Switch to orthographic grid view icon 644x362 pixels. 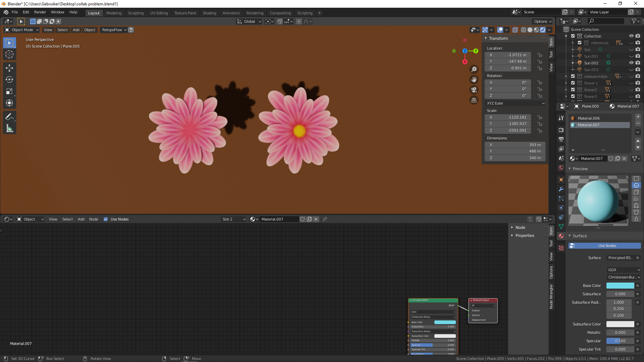click(474, 100)
